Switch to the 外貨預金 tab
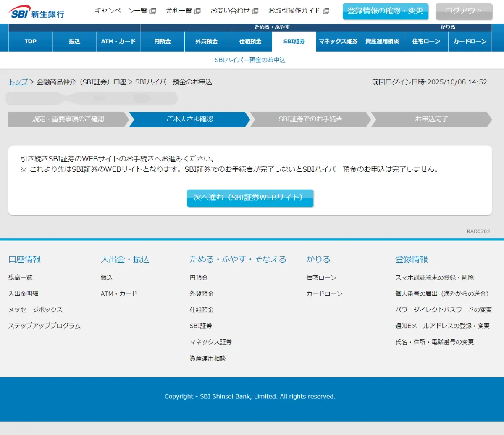Image resolution: width=504 pixels, height=435 pixels. coord(206,42)
